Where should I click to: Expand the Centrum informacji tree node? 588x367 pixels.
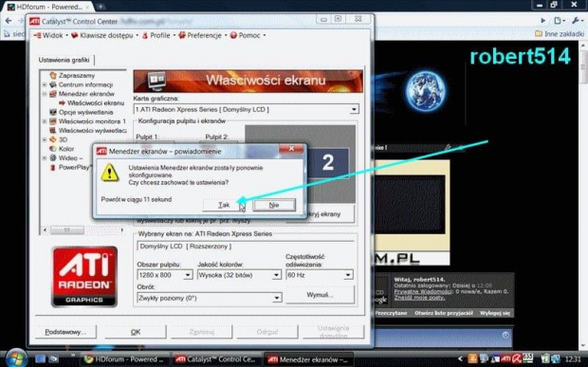coord(45,85)
